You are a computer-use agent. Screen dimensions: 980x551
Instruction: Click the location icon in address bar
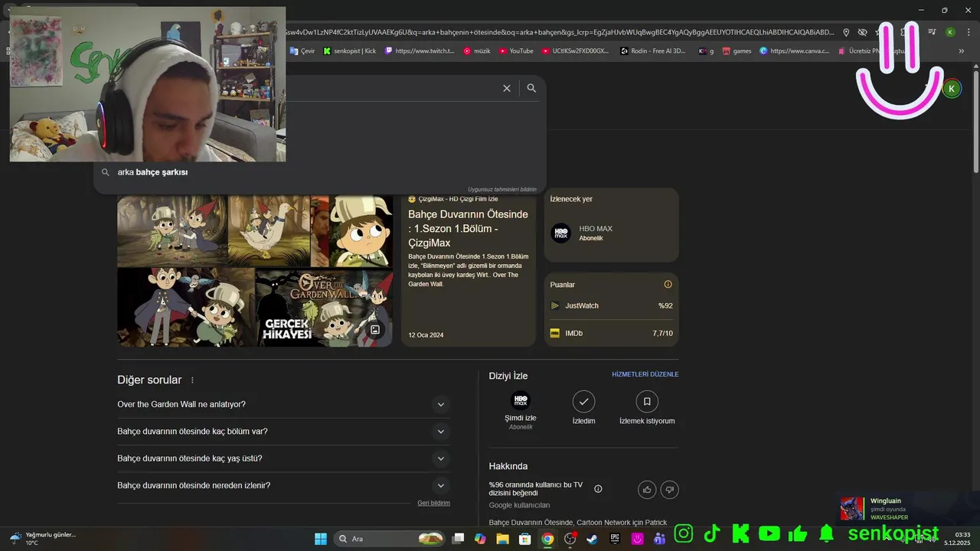pos(846,32)
